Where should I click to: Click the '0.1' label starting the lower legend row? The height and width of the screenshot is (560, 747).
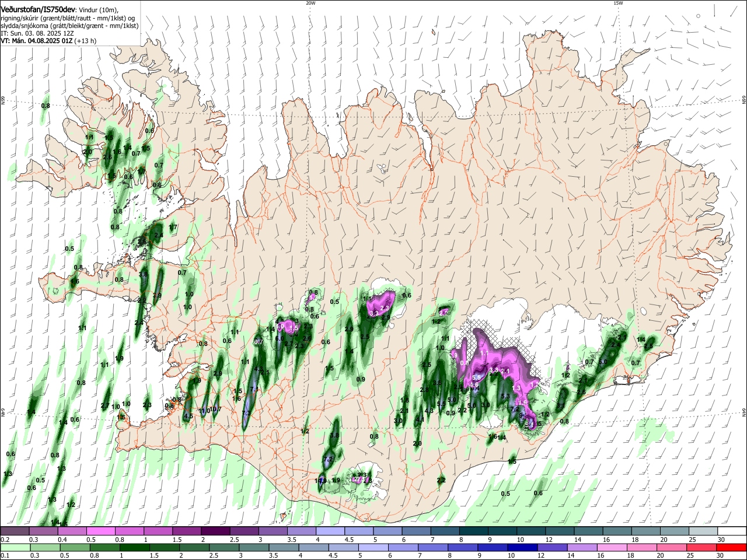pyautogui.click(x=5, y=556)
